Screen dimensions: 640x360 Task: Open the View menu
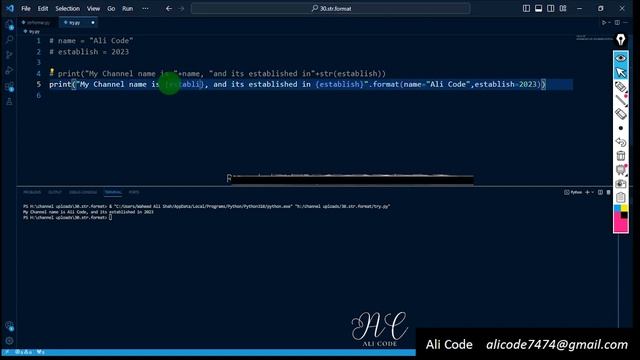click(93, 8)
